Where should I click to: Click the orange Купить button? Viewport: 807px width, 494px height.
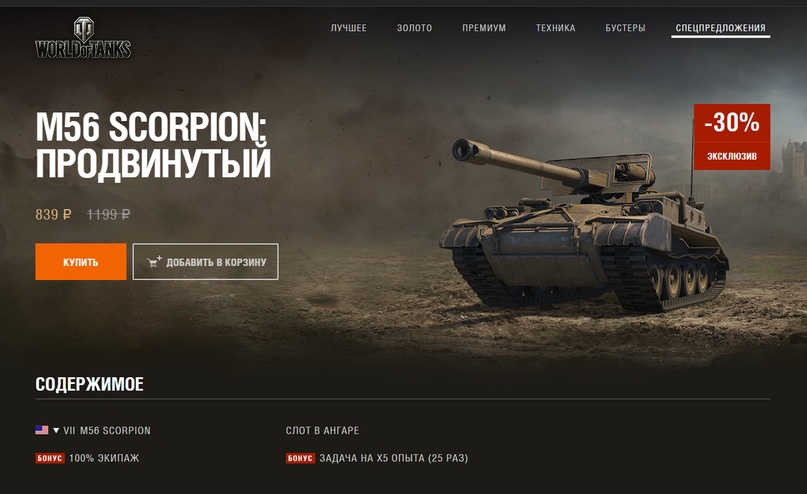[x=81, y=262]
